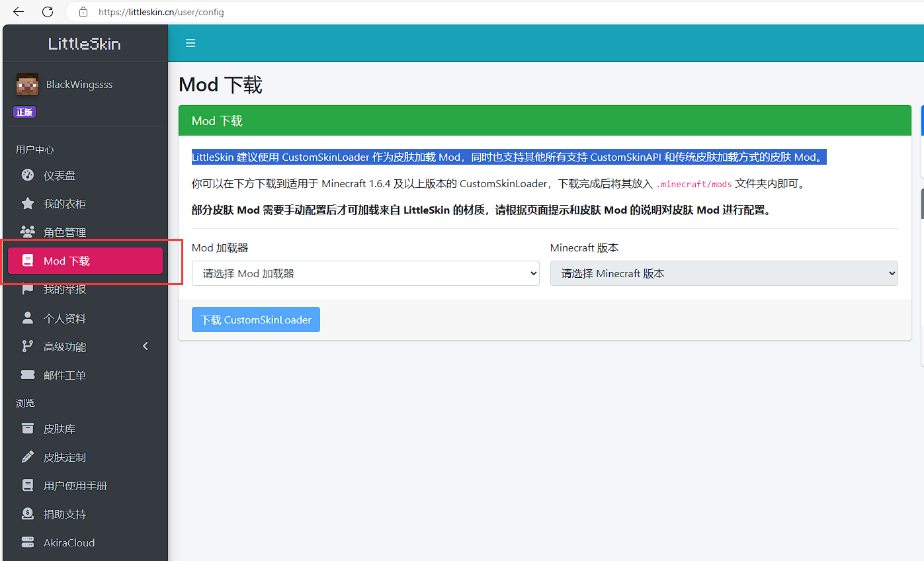Click the archive box icon for 皮肤库

pyautogui.click(x=27, y=429)
